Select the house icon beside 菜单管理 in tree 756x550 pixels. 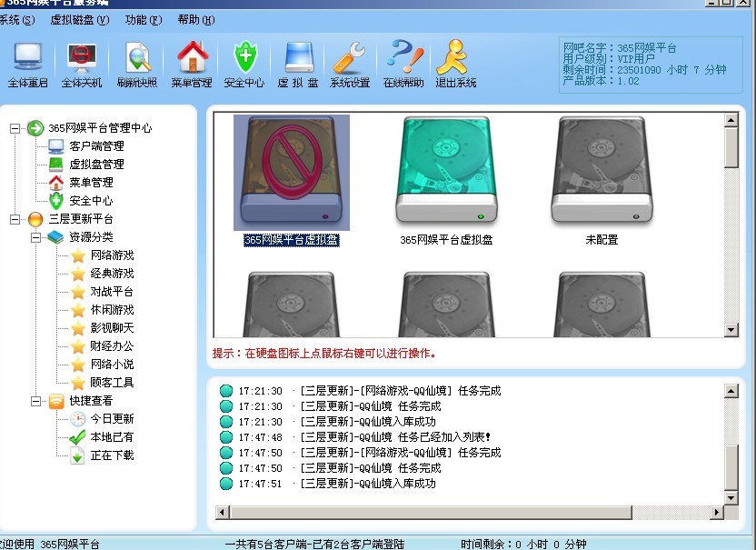pos(56,183)
